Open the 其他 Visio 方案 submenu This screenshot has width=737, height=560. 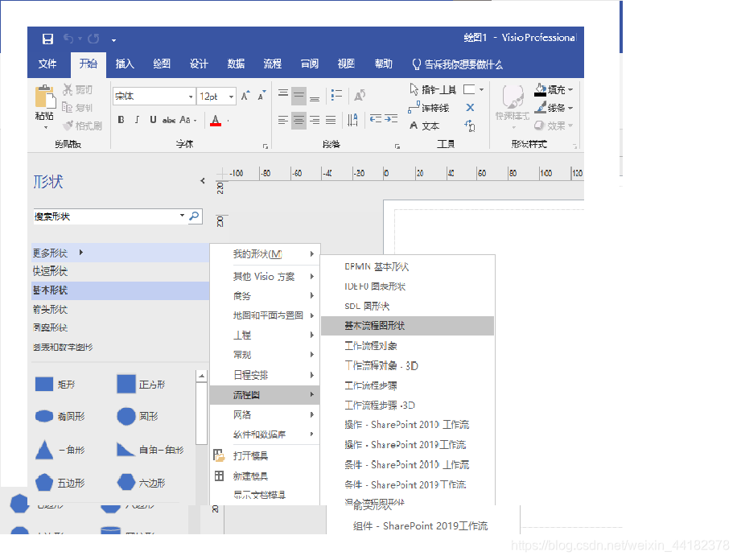click(265, 277)
